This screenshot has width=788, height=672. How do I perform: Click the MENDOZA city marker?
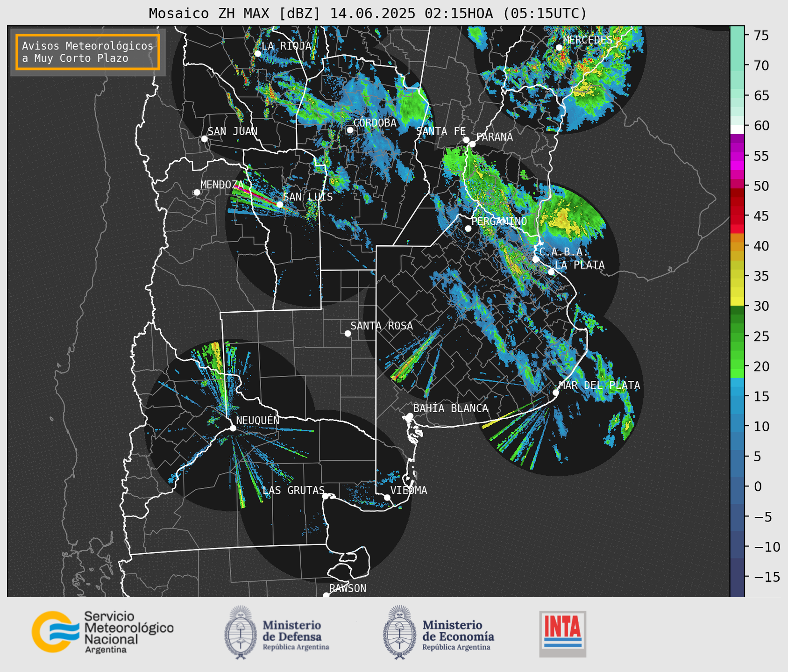tap(197, 193)
